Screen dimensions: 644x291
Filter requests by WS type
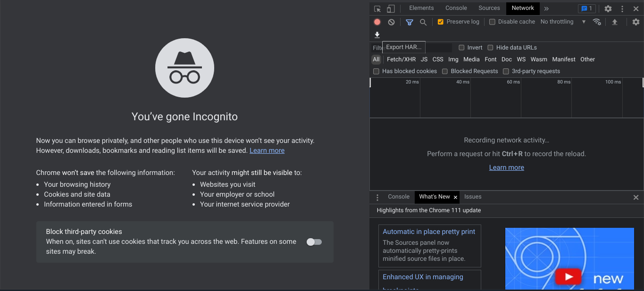point(521,59)
